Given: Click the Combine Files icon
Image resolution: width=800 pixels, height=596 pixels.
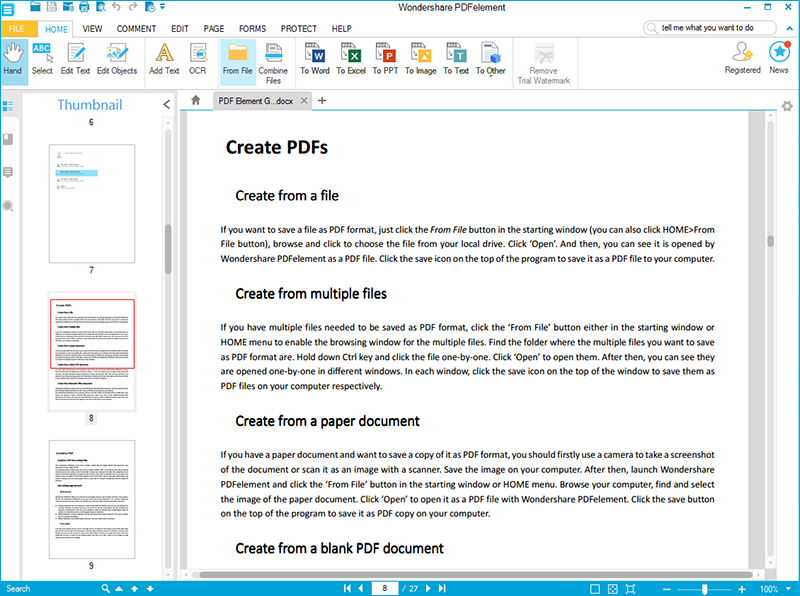Looking at the screenshot, I should click(x=273, y=58).
